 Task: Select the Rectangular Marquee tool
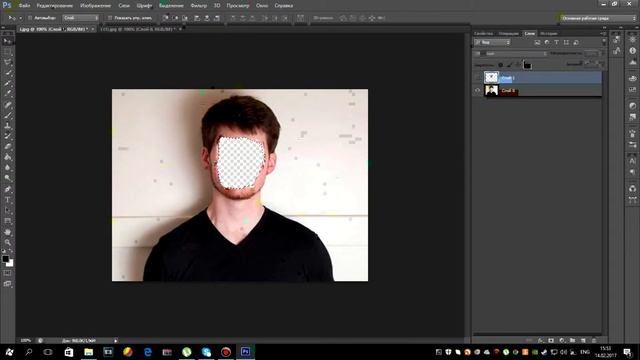pyautogui.click(x=7, y=52)
